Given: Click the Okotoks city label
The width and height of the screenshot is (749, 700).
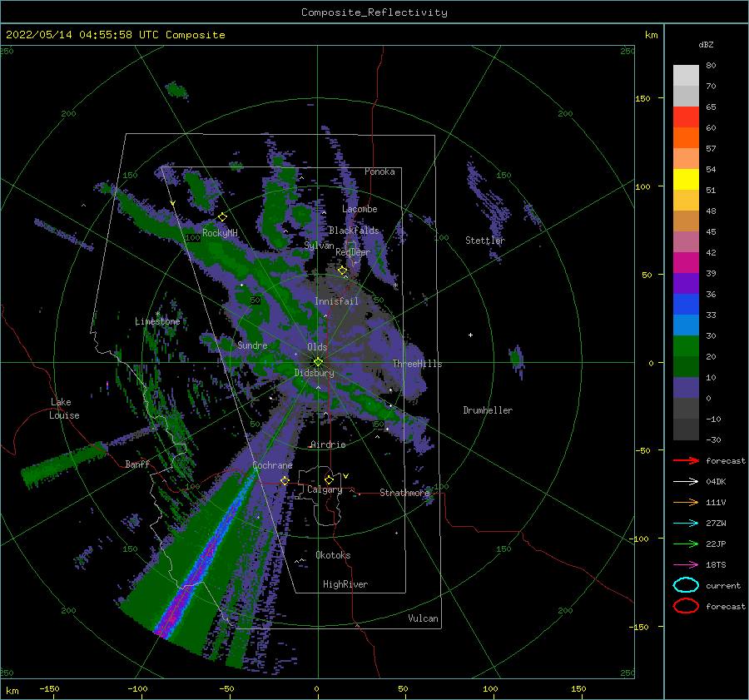Looking at the screenshot, I should (333, 555).
